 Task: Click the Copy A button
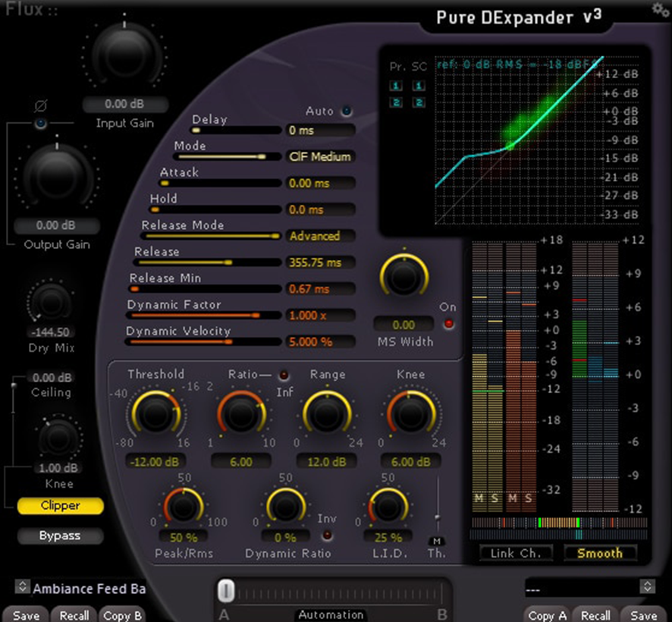pyautogui.click(x=546, y=615)
